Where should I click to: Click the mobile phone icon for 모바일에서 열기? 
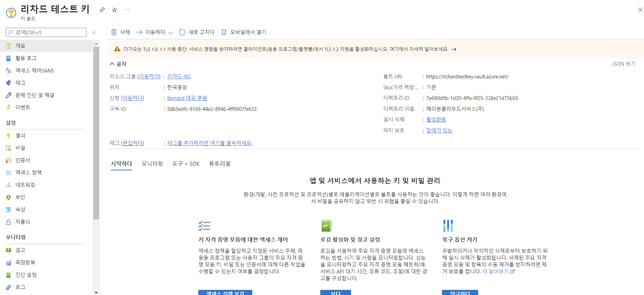pyautogui.click(x=224, y=32)
